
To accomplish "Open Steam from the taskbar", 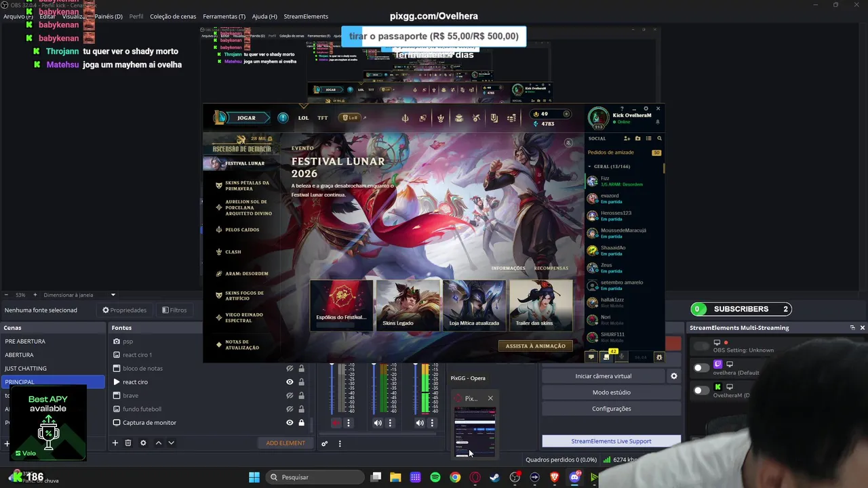I will [494, 477].
